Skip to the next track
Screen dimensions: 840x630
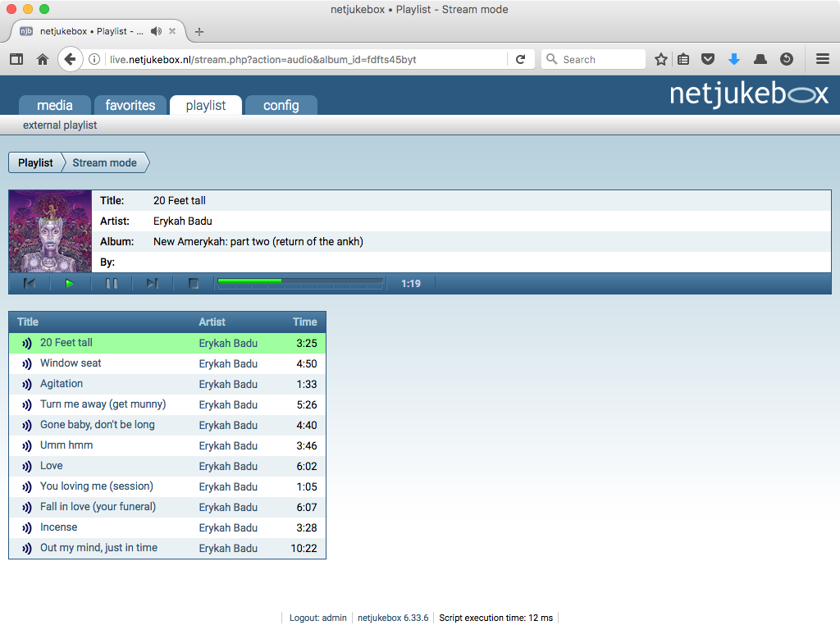pyautogui.click(x=153, y=283)
